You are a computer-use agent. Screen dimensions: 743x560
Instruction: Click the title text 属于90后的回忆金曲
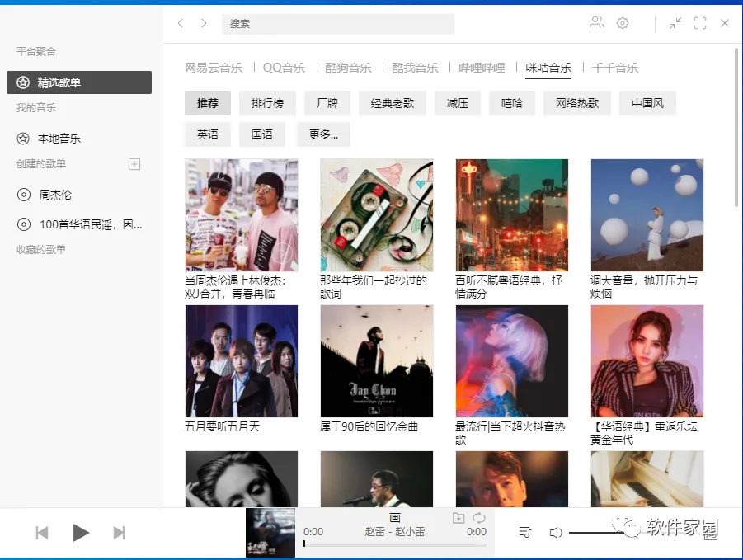369,426
